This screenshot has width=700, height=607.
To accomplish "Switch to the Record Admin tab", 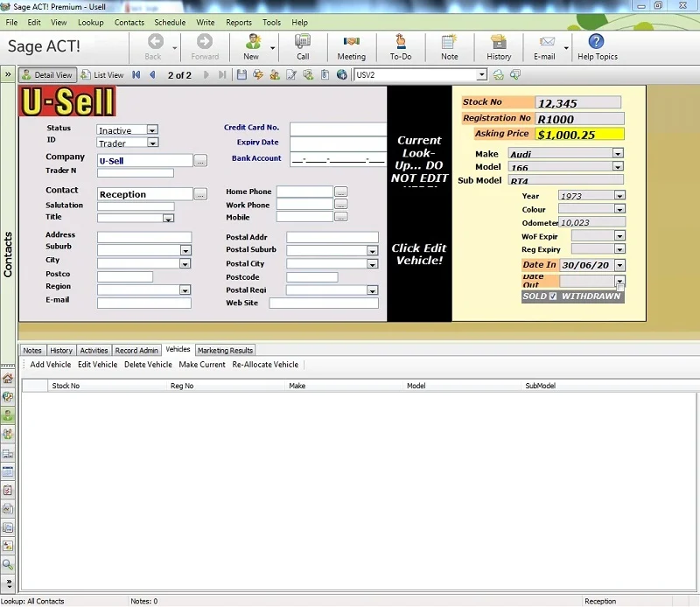I will [136, 351].
